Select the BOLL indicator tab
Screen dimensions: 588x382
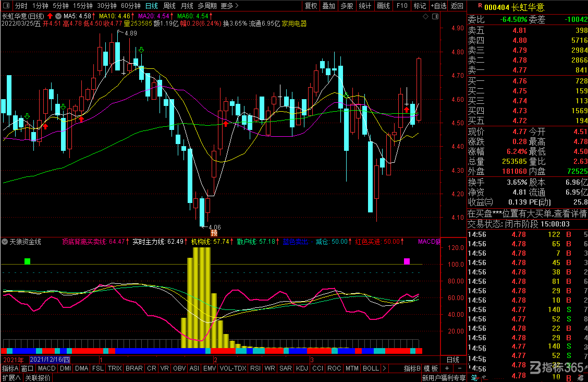pyautogui.click(x=371, y=368)
